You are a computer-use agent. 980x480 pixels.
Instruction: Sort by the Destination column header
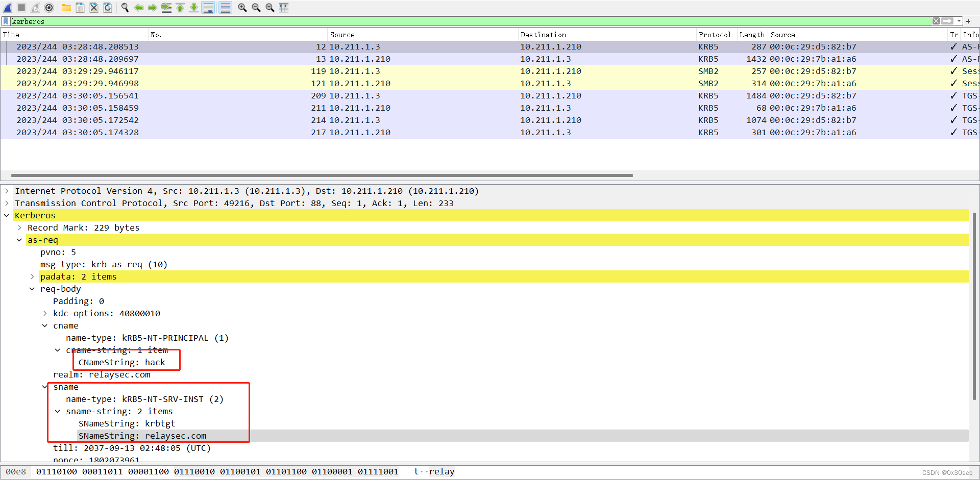[607, 35]
